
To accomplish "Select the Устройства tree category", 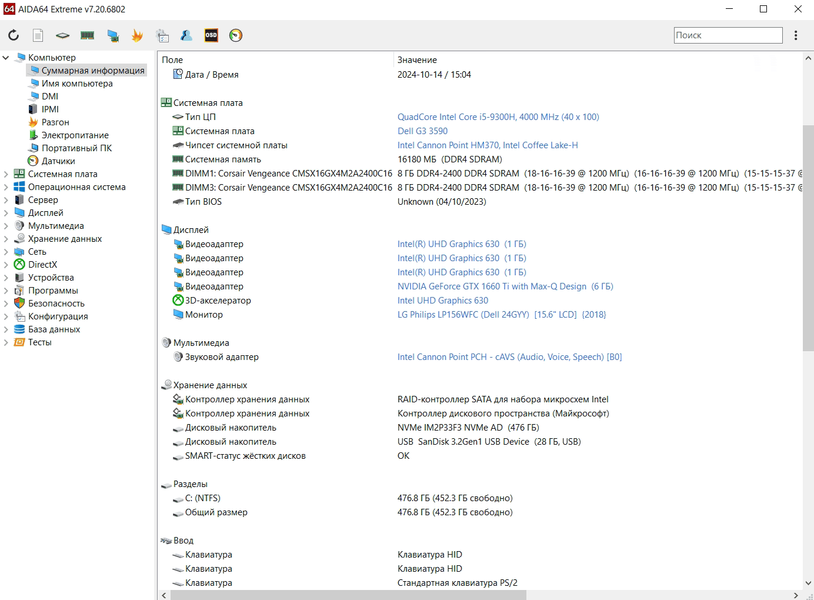I will (51, 278).
